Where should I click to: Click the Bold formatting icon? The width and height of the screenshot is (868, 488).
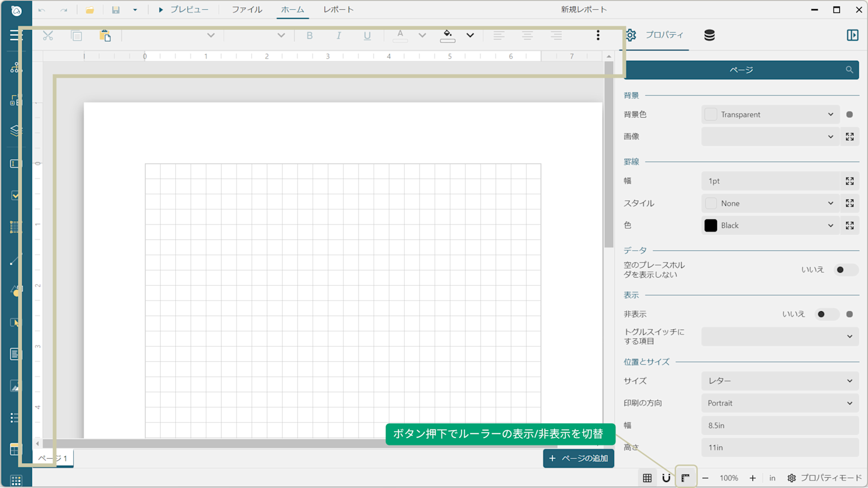pyautogui.click(x=310, y=35)
